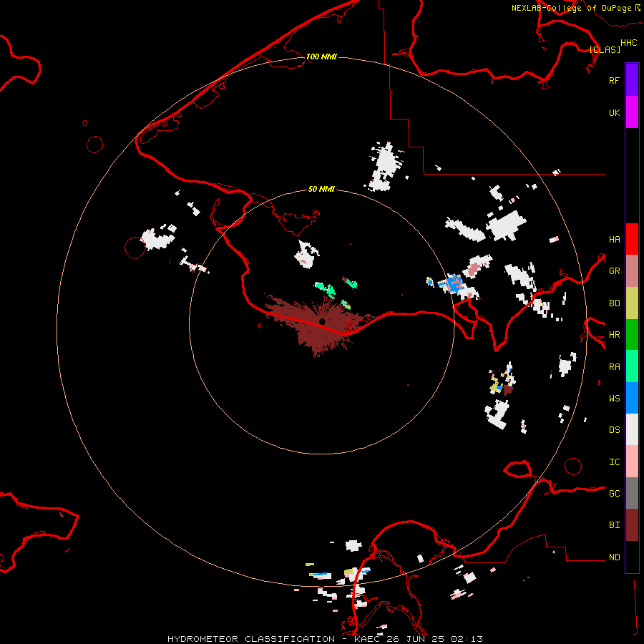Click the HHC product code text
The image size is (644, 644).
tap(628, 43)
